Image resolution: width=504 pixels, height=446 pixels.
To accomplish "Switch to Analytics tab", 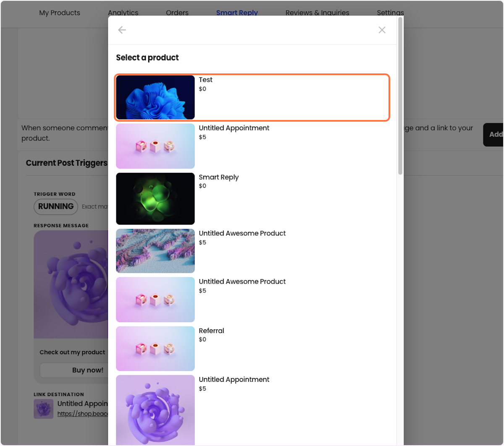I will click(123, 13).
